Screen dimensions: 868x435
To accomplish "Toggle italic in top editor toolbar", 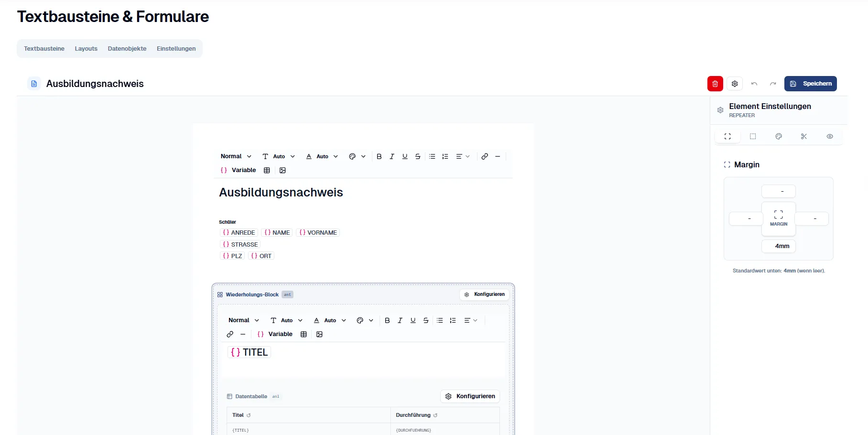I will (392, 156).
